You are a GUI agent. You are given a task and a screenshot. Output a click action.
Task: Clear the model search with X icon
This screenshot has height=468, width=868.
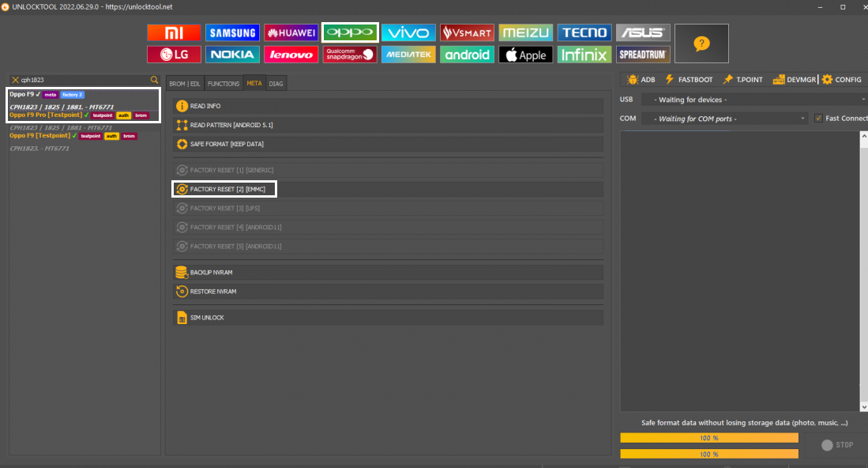pos(15,80)
